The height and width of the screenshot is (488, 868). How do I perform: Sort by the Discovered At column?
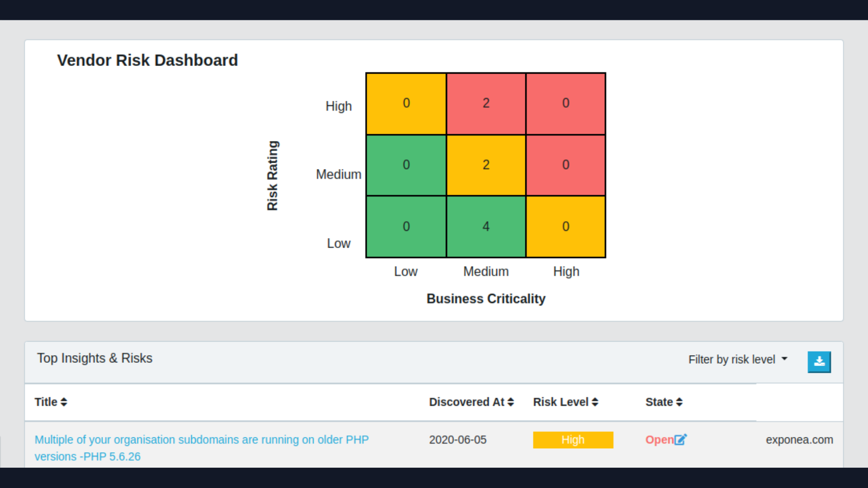click(x=511, y=402)
